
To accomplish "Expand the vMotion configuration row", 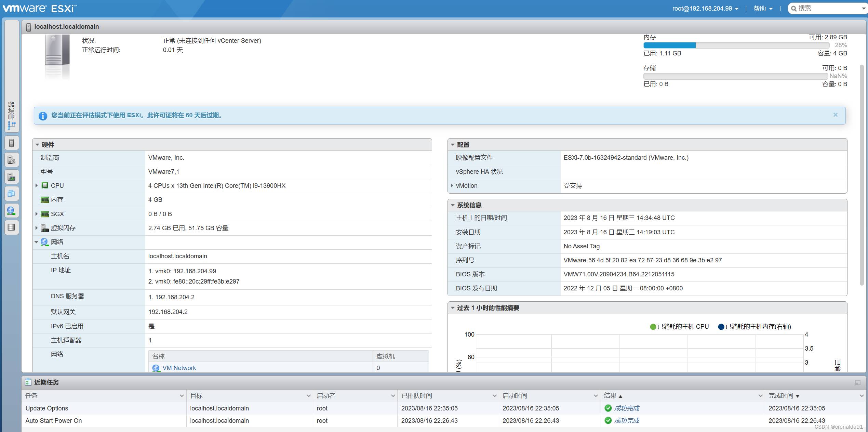I will (452, 185).
